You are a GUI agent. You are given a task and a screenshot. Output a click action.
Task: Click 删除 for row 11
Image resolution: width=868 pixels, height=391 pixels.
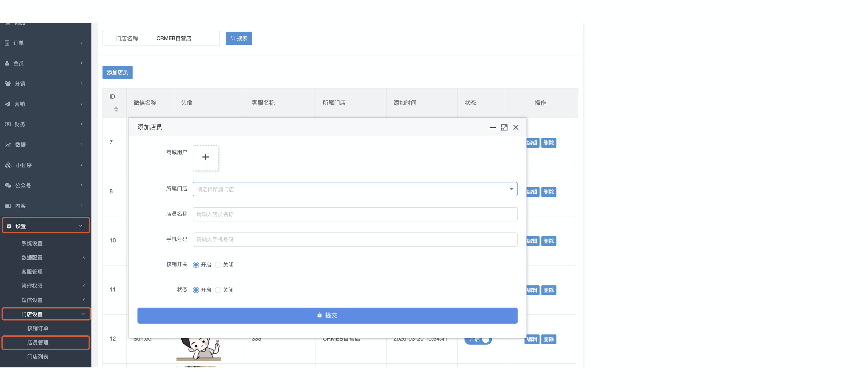point(549,290)
